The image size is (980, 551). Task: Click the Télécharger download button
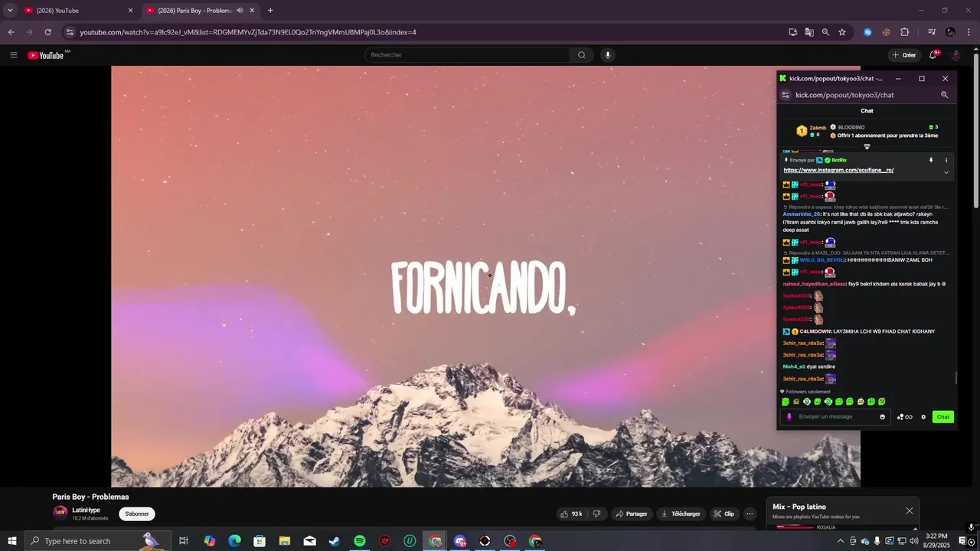click(681, 514)
